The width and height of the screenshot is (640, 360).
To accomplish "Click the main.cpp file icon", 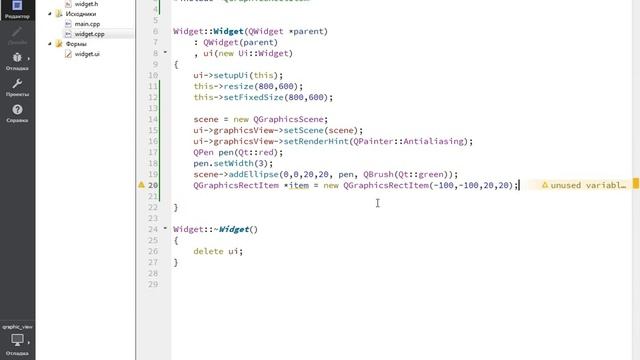I will click(x=68, y=24).
